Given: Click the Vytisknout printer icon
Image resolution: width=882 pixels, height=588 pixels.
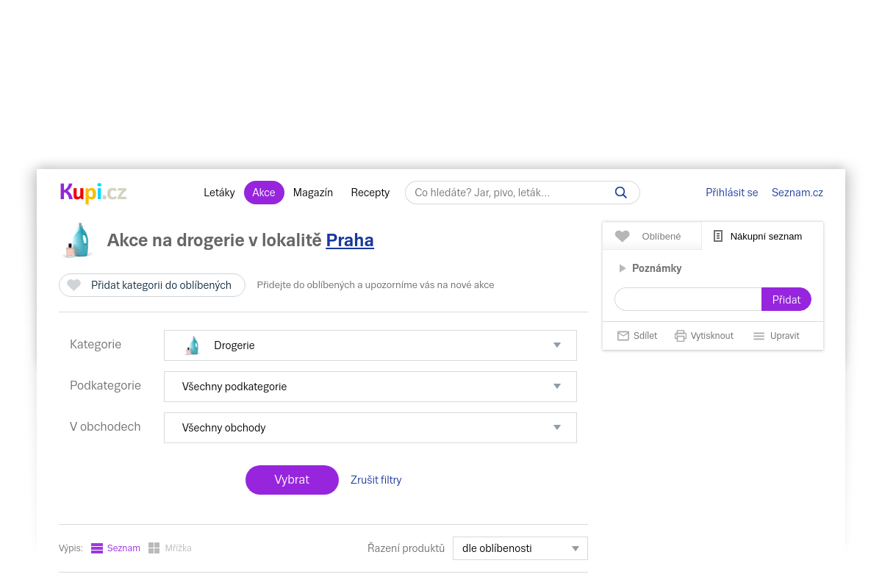Looking at the screenshot, I should [681, 336].
